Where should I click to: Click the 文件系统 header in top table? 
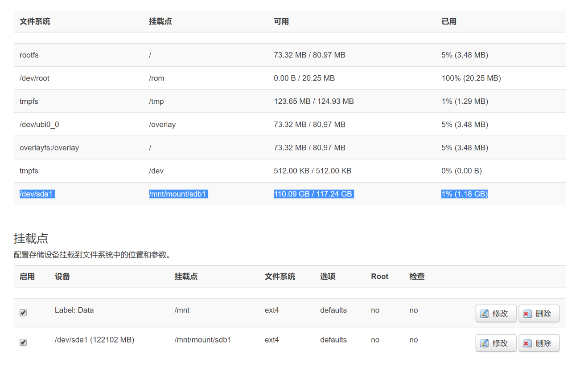[x=35, y=21]
